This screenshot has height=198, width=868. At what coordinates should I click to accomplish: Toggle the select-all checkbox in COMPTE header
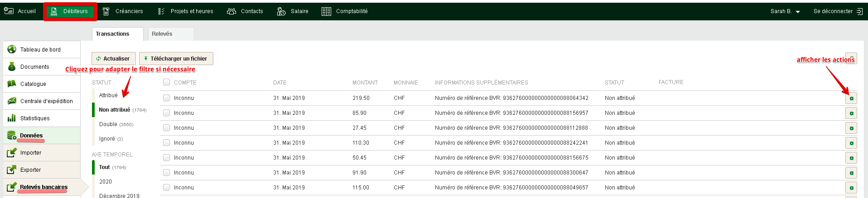(166, 82)
